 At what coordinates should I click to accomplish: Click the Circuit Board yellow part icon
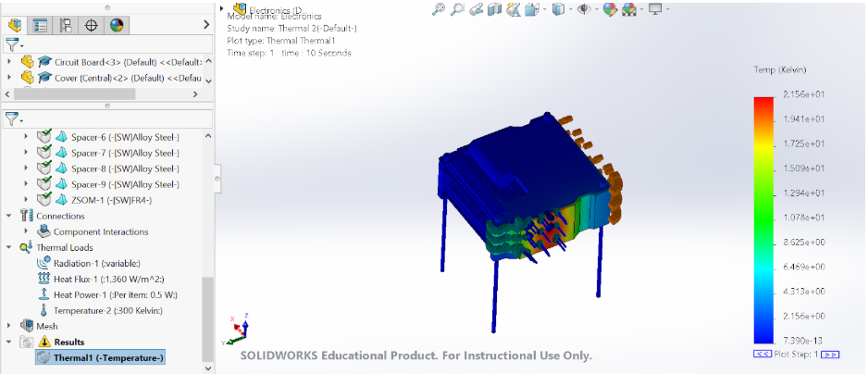(x=27, y=61)
